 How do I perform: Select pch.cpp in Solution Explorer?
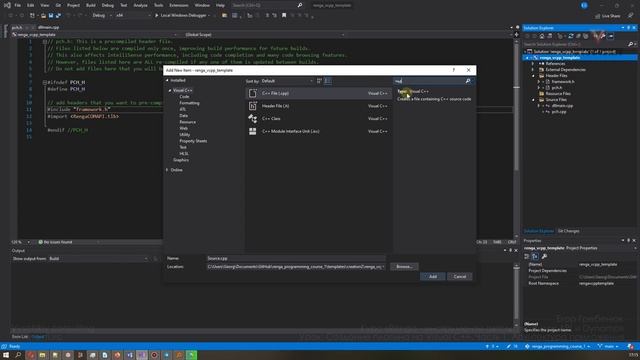click(x=559, y=111)
